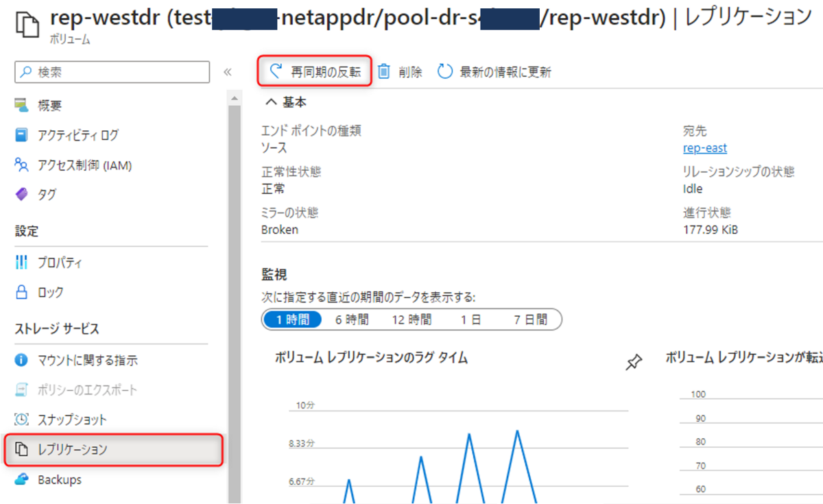Select the 1 時間 time range

(x=293, y=320)
